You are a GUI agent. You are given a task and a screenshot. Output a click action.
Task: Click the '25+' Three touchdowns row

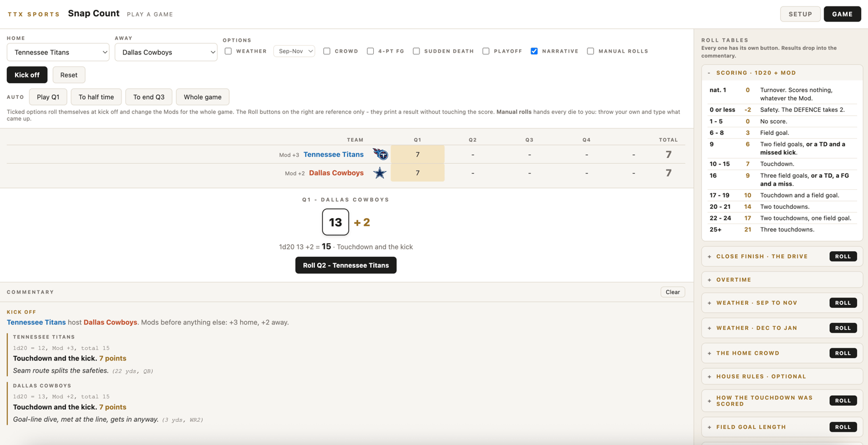point(782,230)
